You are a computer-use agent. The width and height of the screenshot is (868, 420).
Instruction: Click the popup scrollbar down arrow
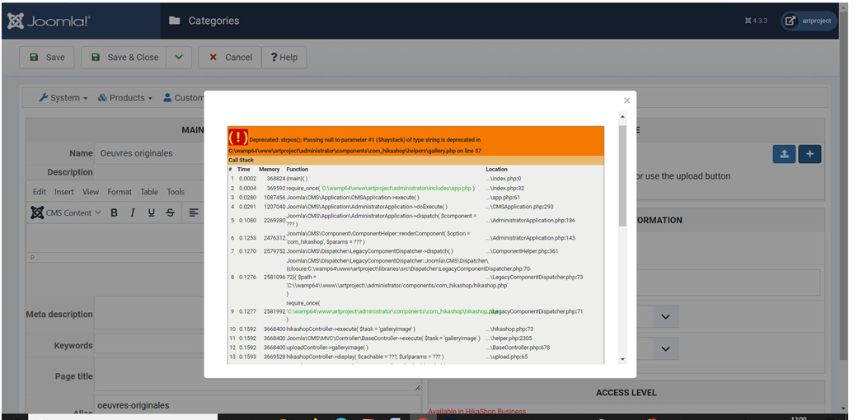(622, 359)
